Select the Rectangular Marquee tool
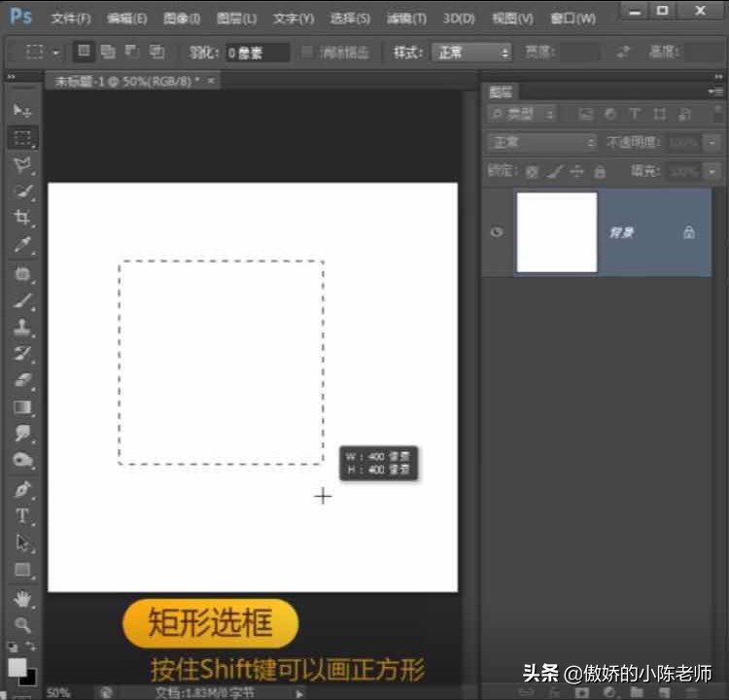Image resolution: width=729 pixels, height=700 pixels. click(22, 138)
